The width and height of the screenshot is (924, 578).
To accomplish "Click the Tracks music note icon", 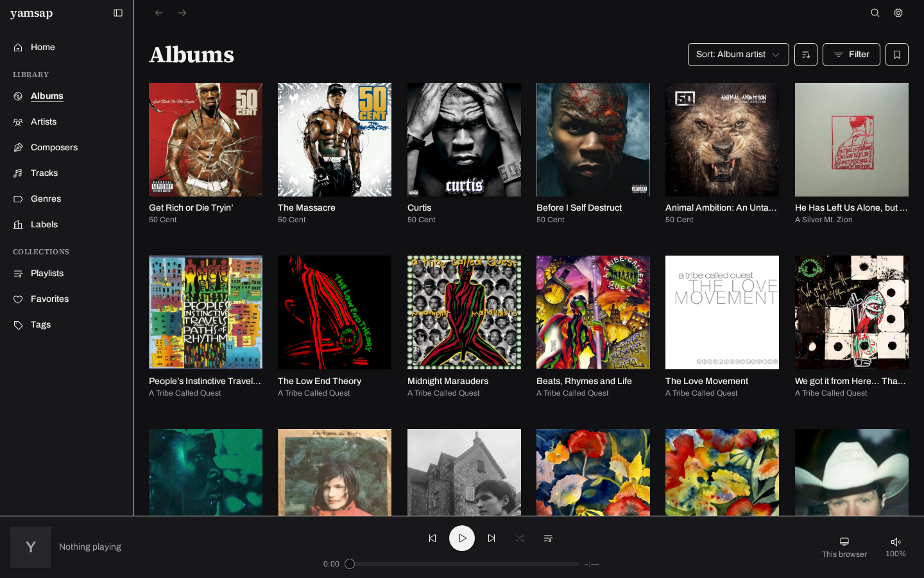I will pyautogui.click(x=18, y=173).
